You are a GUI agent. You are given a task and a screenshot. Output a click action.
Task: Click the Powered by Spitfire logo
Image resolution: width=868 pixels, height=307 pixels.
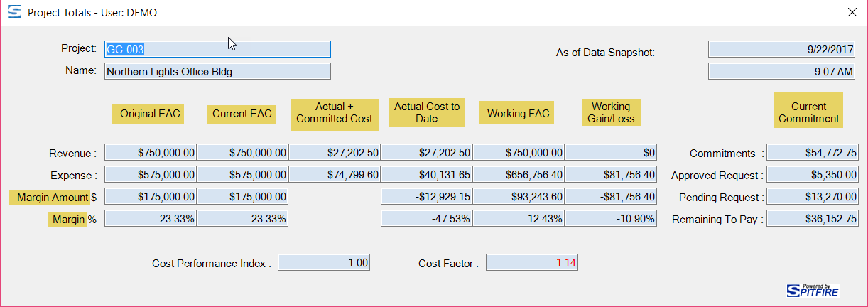813,289
